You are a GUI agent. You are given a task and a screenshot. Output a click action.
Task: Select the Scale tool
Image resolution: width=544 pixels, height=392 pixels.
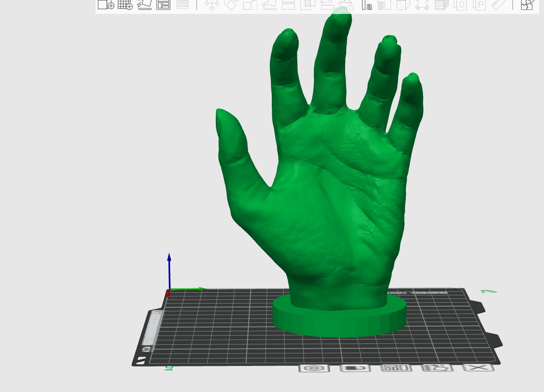[x=250, y=5]
